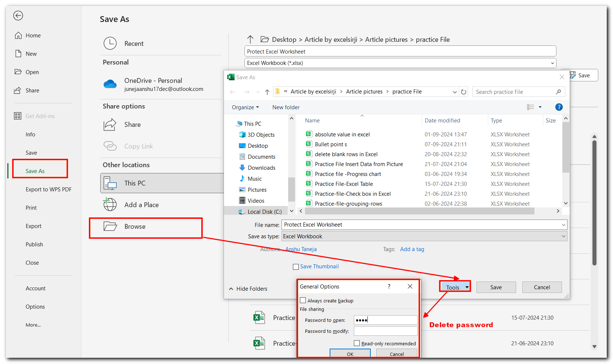Choose Save As in the left menu
The image size is (613, 364).
point(35,171)
